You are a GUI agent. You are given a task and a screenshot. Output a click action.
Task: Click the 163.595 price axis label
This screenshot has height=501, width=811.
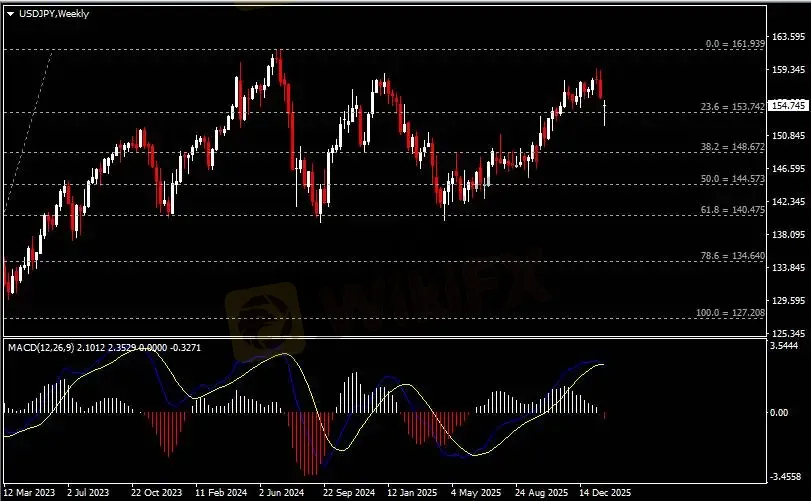coord(790,37)
